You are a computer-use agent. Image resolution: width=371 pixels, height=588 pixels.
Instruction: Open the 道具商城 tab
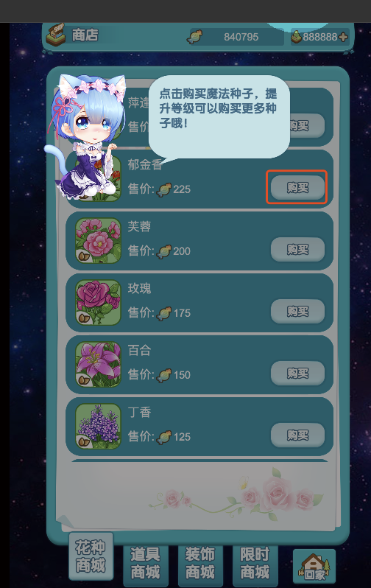tap(146, 564)
